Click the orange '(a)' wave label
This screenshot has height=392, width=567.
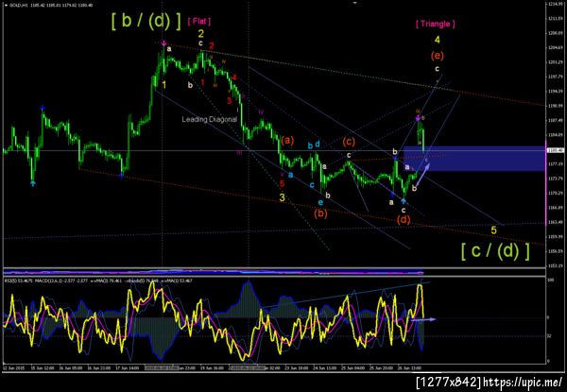pyautogui.click(x=287, y=140)
